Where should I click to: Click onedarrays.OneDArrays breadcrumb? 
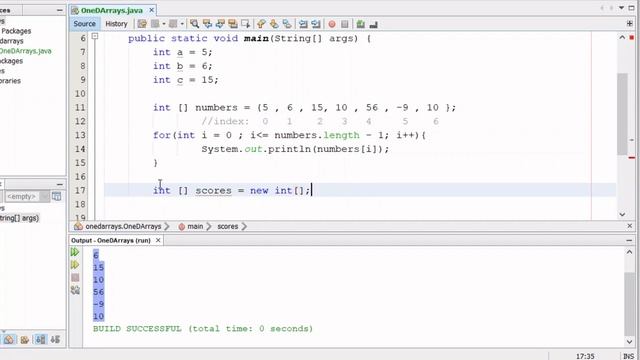(x=123, y=226)
